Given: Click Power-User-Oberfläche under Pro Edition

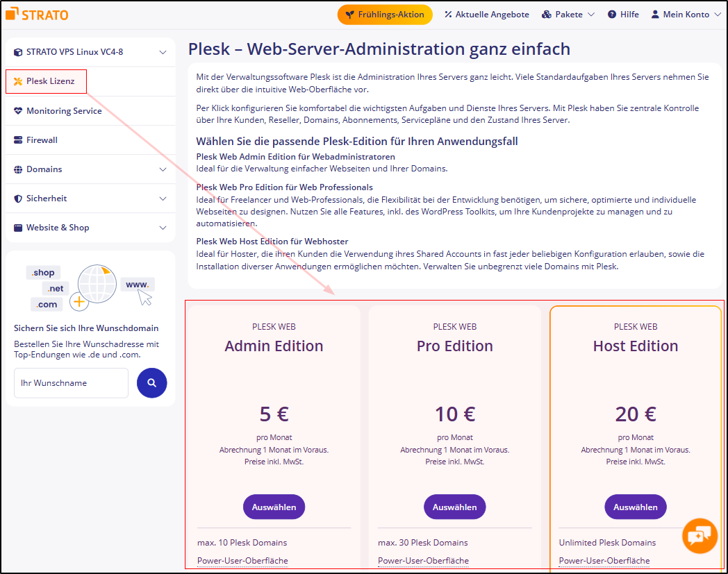Looking at the screenshot, I should click(x=424, y=561).
